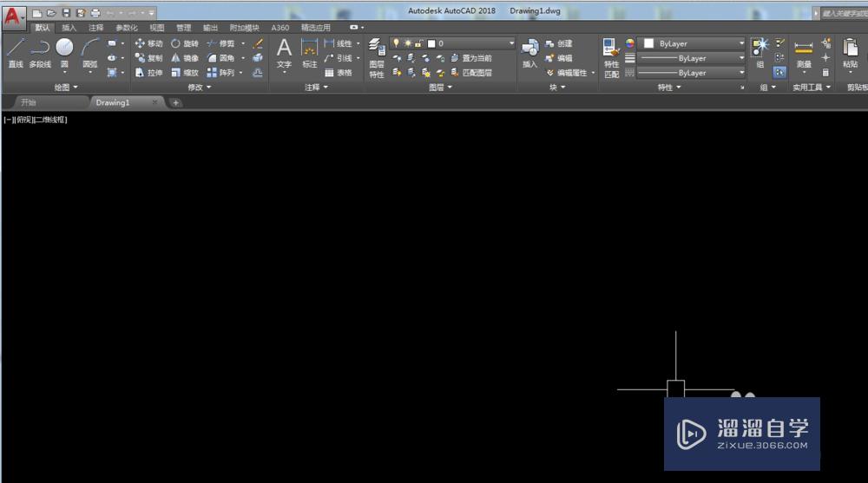The height and width of the screenshot is (483, 868).
Task: Toggle layer 0 freeze sun icon
Action: 408,43
